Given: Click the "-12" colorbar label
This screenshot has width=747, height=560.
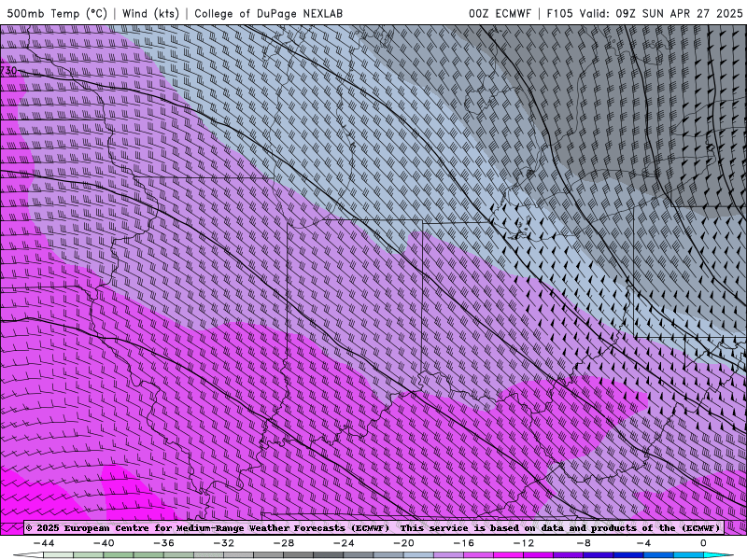Looking at the screenshot, I should click(524, 543).
